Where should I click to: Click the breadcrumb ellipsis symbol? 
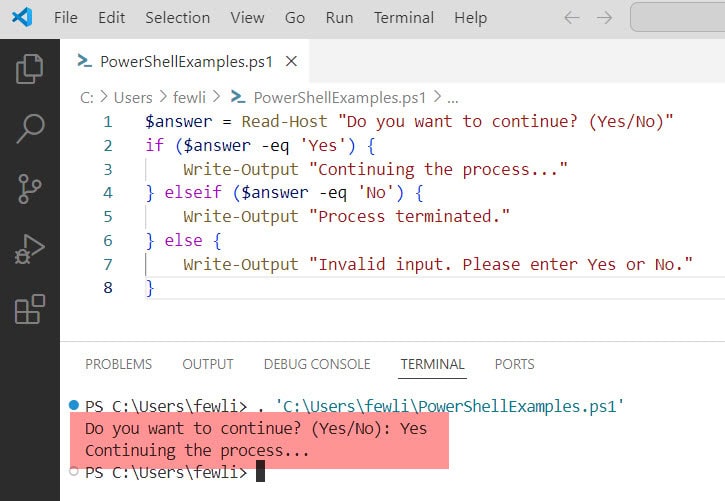(453, 98)
